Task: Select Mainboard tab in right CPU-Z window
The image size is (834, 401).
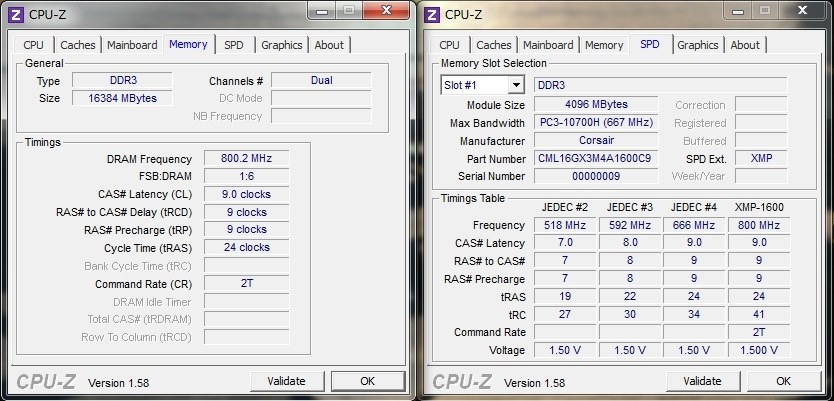Action: (x=548, y=45)
